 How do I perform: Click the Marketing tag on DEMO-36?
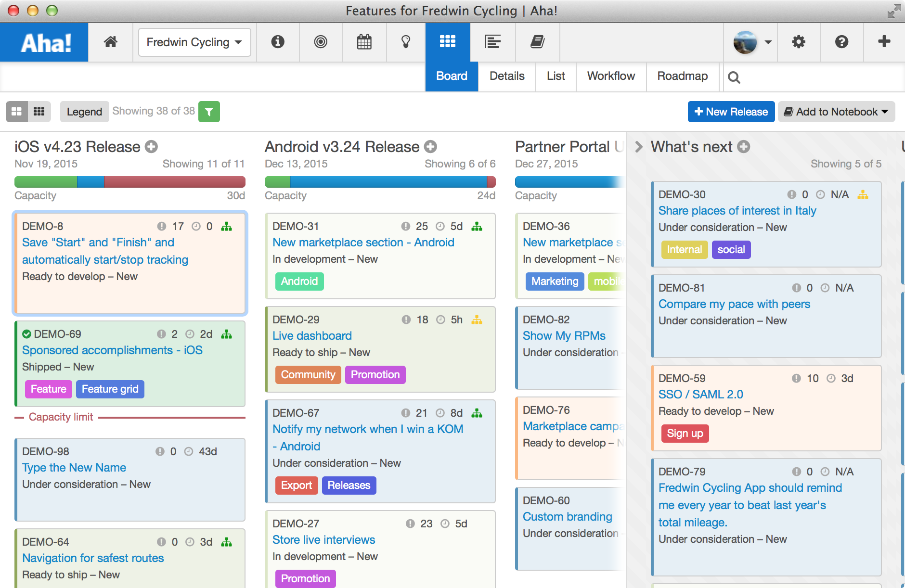[x=555, y=281]
